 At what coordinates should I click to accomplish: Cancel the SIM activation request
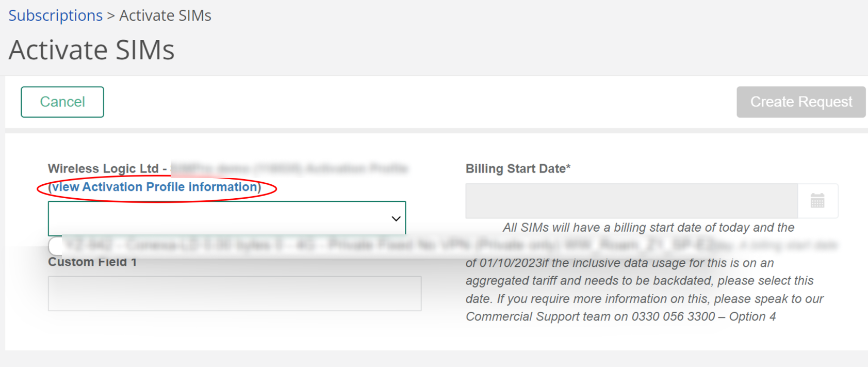[62, 102]
